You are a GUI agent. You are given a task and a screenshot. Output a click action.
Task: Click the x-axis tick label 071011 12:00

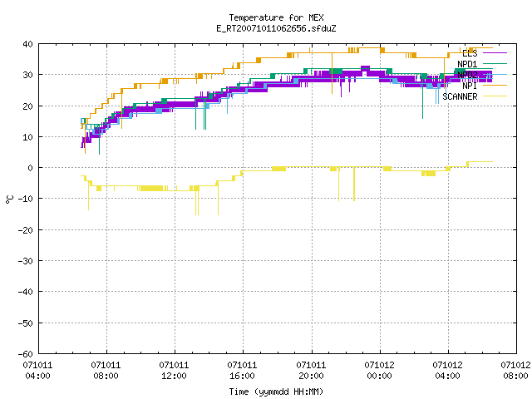pyautogui.click(x=174, y=370)
